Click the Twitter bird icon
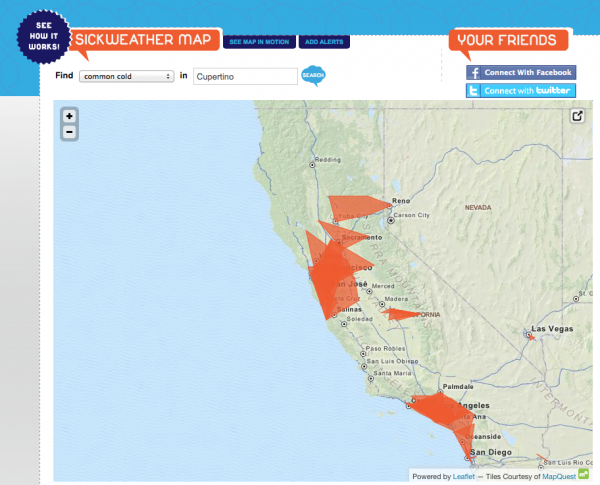 pyautogui.click(x=474, y=91)
